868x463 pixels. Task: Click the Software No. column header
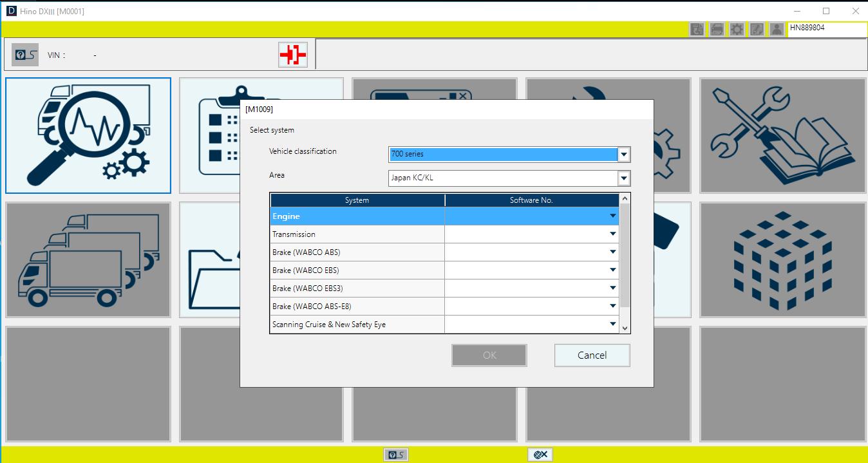532,200
